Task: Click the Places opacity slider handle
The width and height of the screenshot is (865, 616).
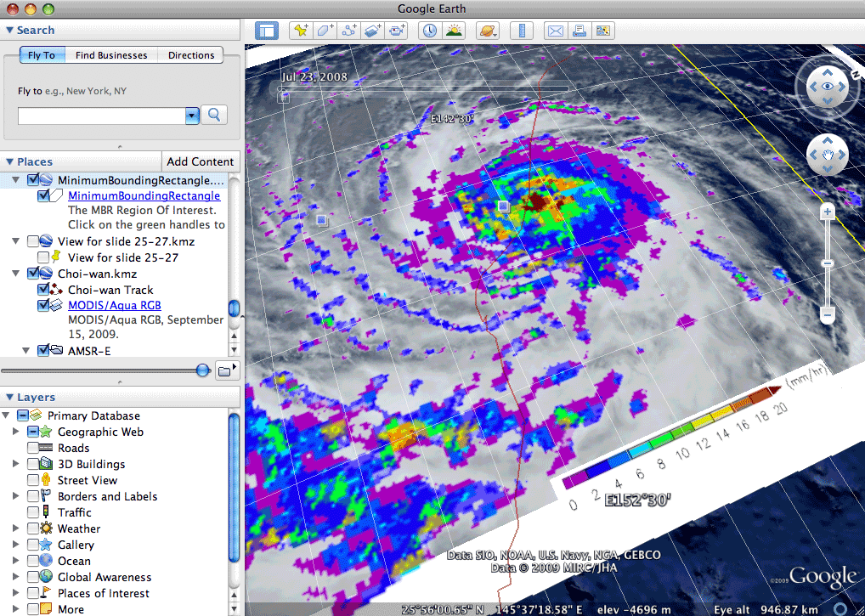Action: tap(202, 370)
